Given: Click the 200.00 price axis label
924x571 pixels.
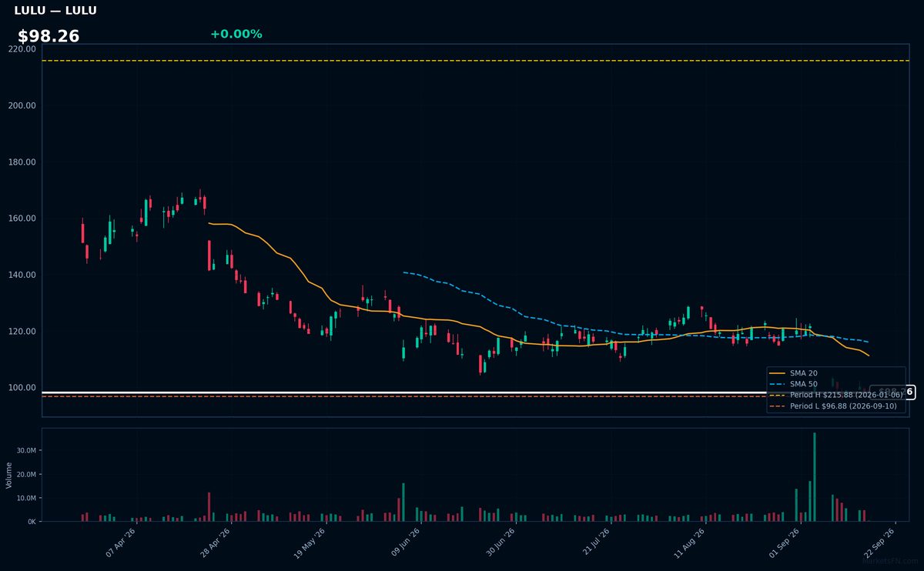Looking at the screenshot, I should pos(22,105).
